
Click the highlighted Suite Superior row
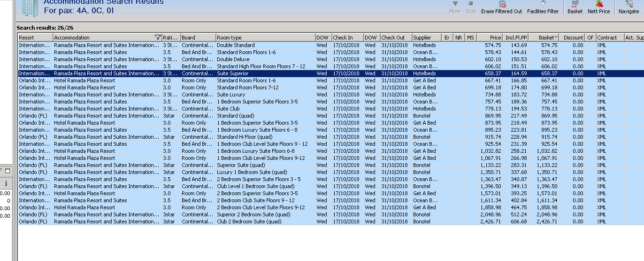pyautogui.click(x=331, y=73)
